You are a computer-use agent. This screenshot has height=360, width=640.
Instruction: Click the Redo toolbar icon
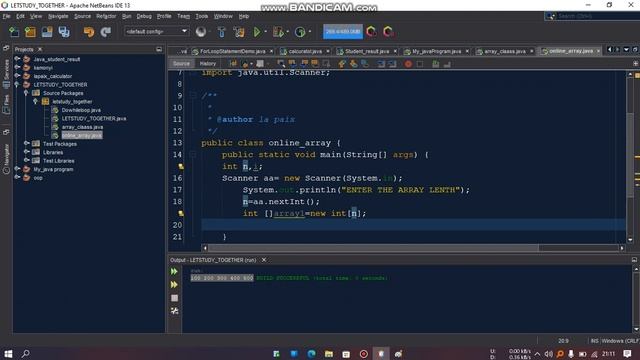pos(106,32)
